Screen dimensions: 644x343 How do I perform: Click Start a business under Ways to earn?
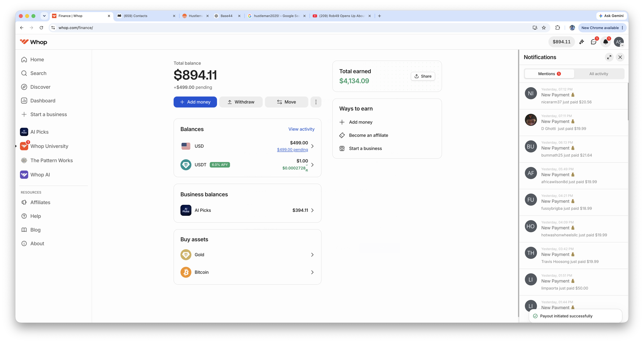pos(360,148)
